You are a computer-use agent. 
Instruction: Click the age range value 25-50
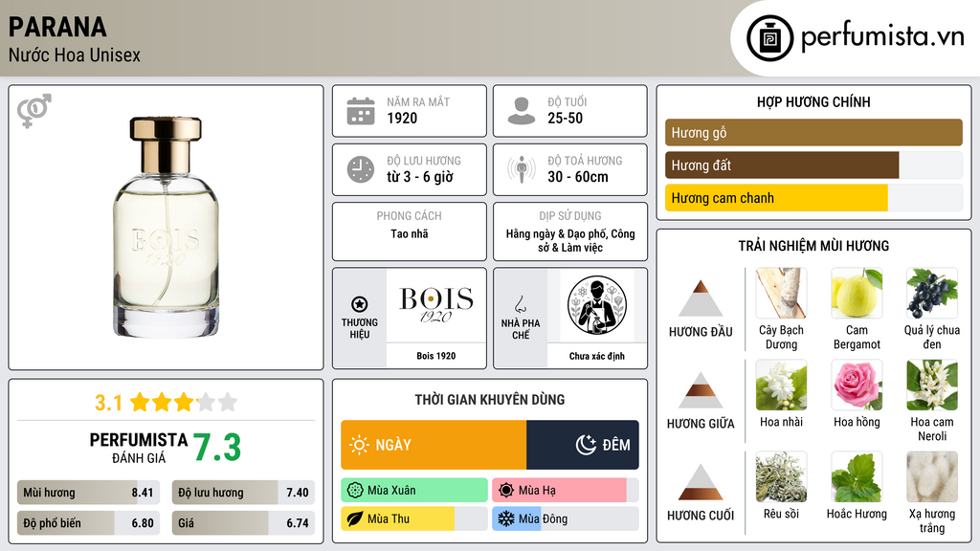[x=565, y=118]
